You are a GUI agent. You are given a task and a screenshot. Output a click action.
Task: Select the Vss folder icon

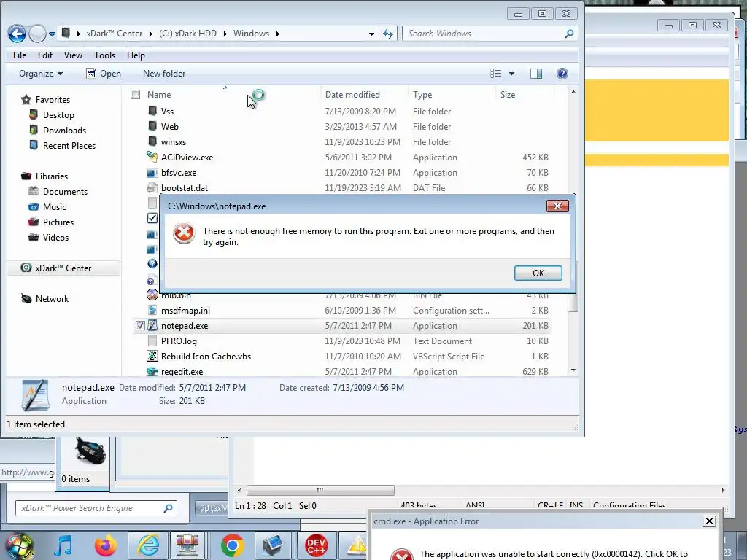tap(152, 111)
